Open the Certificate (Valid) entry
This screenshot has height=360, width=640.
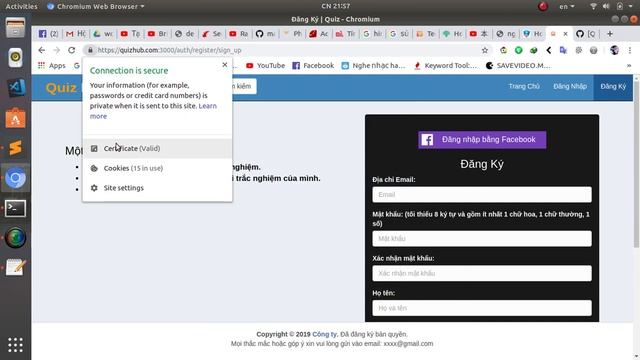point(157,148)
